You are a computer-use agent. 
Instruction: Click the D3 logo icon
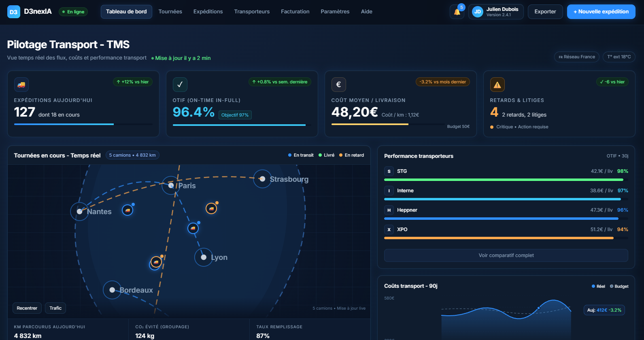(x=13, y=12)
